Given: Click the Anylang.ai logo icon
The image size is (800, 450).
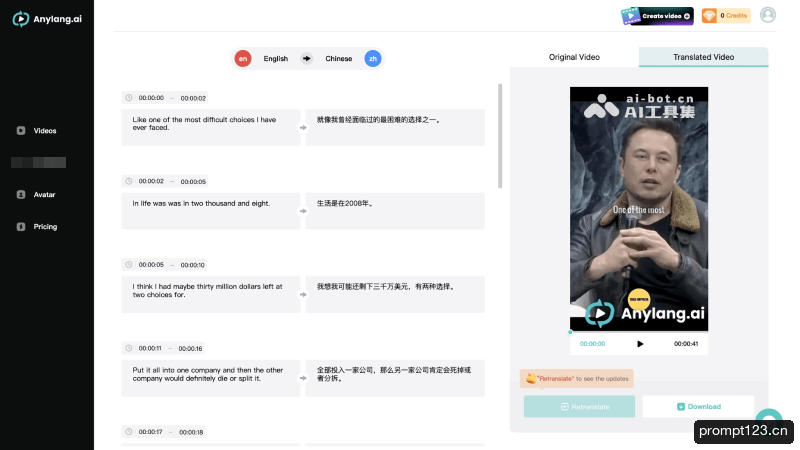Looking at the screenshot, I should point(21,19).
